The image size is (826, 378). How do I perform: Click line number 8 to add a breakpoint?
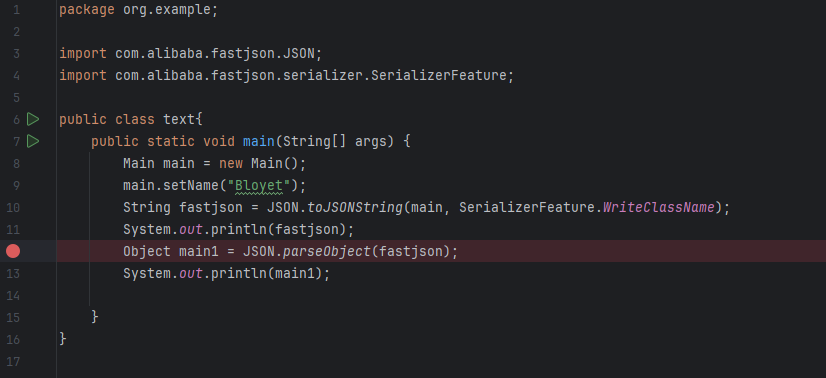16,163
